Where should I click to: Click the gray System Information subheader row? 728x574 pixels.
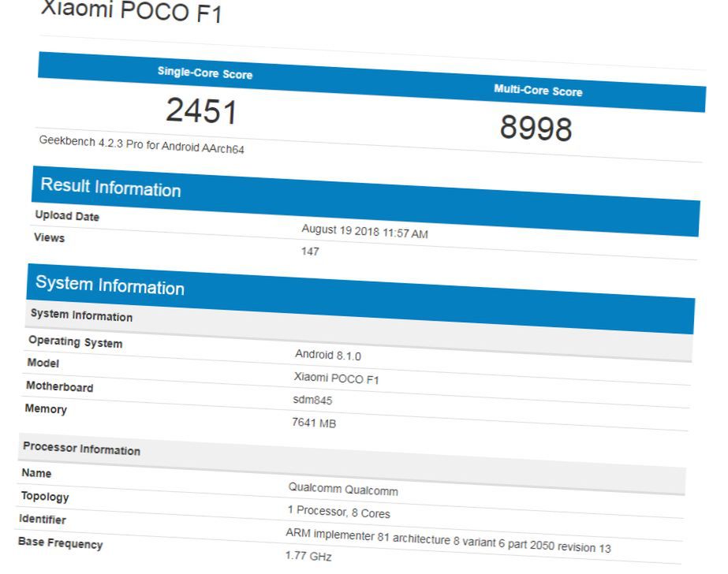point(358,330)
